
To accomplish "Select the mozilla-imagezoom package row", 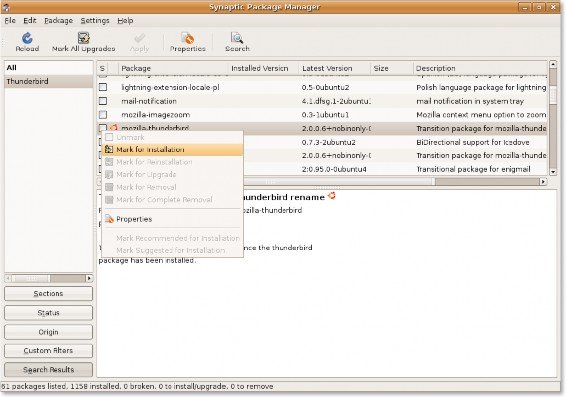I will pyautogui.click(x=322, y=115).
